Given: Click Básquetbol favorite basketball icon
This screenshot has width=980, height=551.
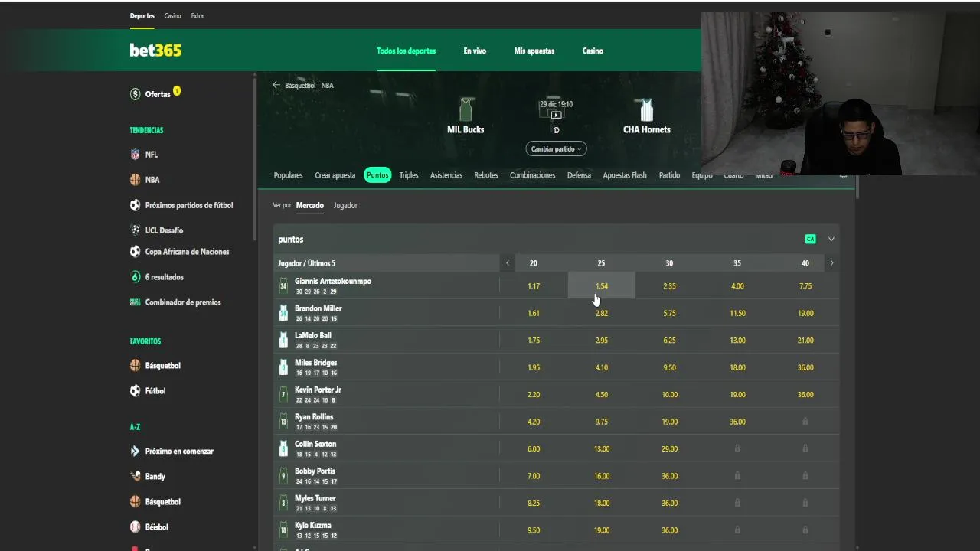Looking at the screenshot, I should point(136,366).
